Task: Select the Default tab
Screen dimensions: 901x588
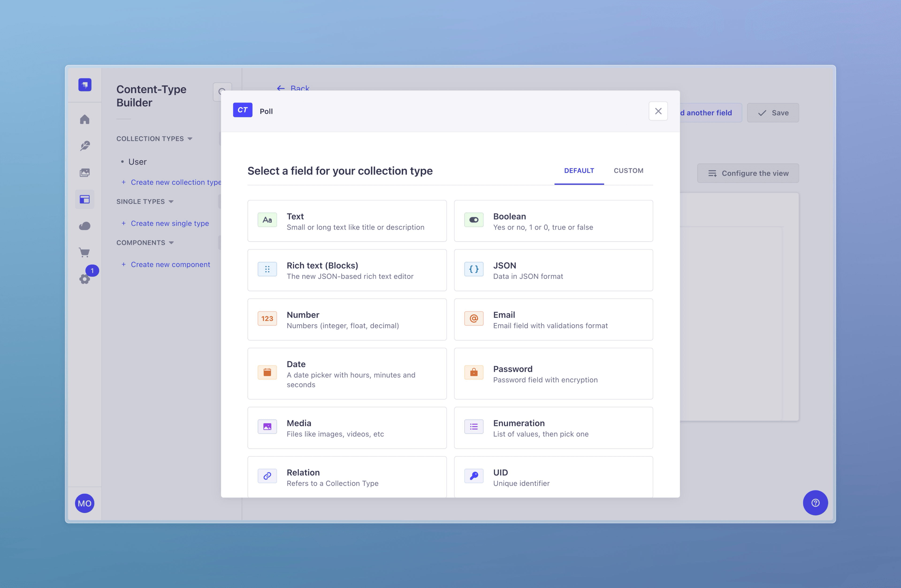Action: tap(579, 171)
